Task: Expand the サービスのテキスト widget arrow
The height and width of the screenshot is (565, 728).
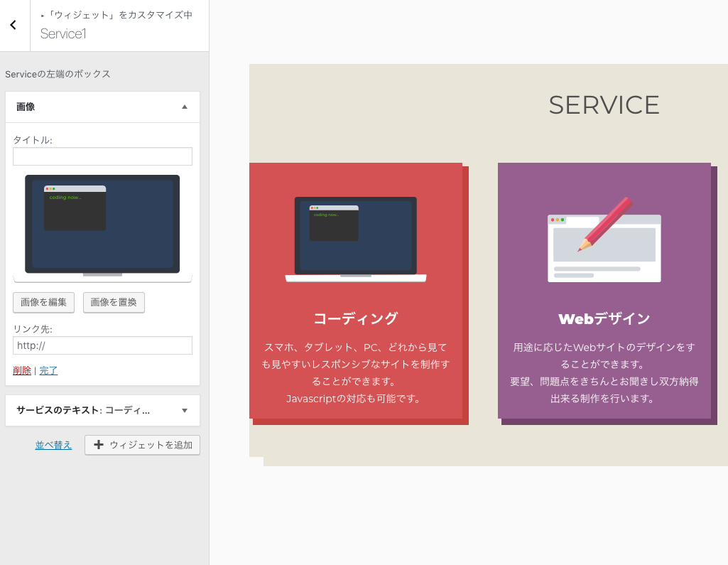Action: pos(185,410)
